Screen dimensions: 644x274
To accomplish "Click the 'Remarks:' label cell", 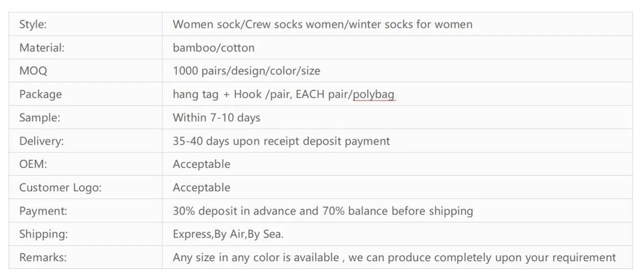I will click(x=85, y=257).
